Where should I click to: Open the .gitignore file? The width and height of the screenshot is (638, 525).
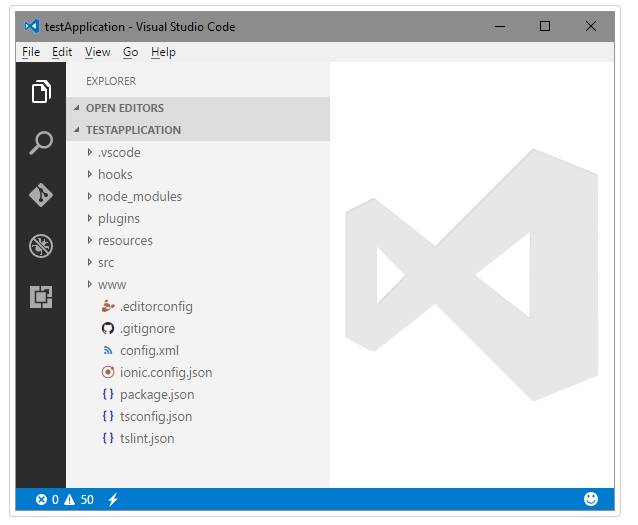[147, 328]
